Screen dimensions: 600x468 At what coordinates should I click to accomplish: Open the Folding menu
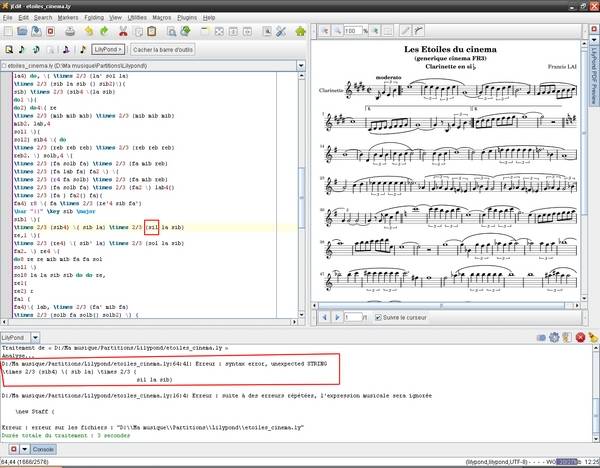[x=94, y=18]
